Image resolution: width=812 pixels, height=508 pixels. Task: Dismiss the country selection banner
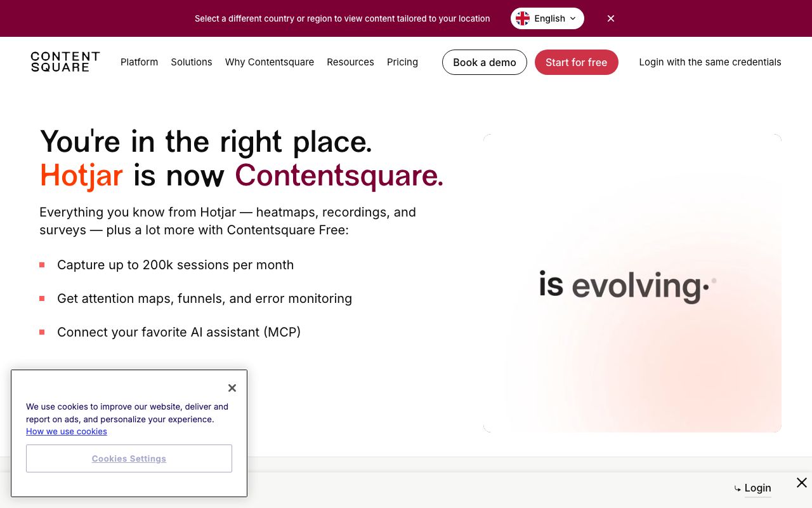click(611, 18)
